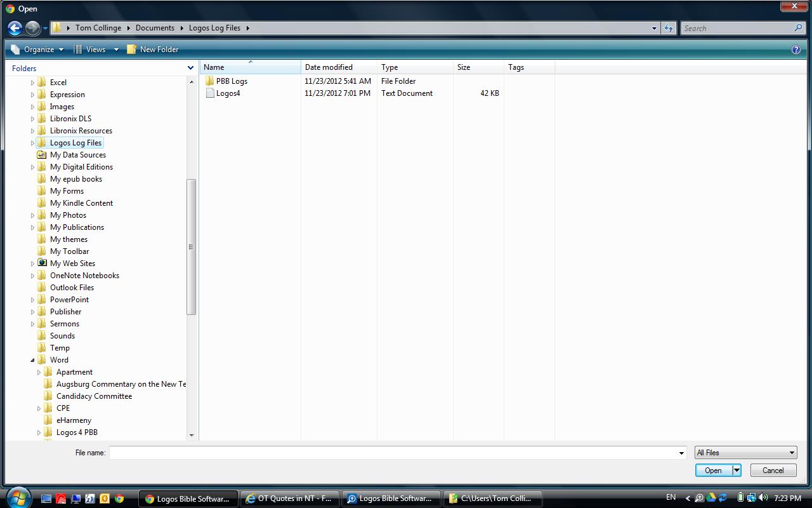Collapse the Word folder

[x=33, y=360]
